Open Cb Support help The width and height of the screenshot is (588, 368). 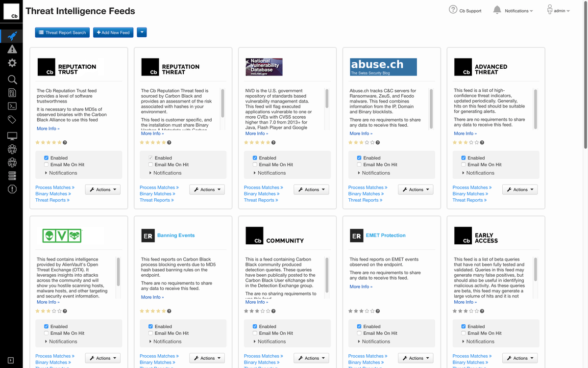(x=465, y=10)
